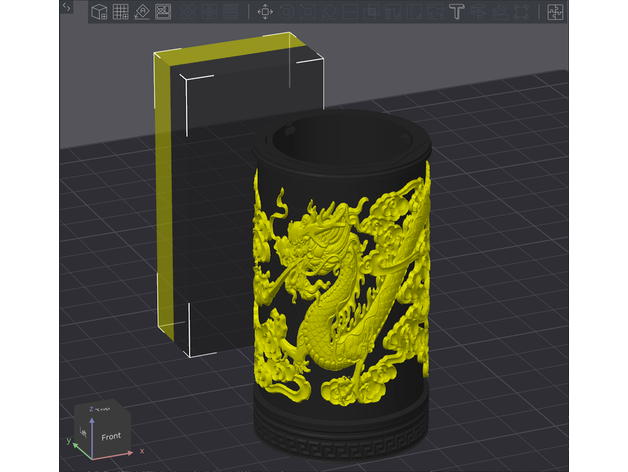Click the dimmed Variable layer height icon
The width and height of the screenshot is (628, 472).
(x=229, y=12)
